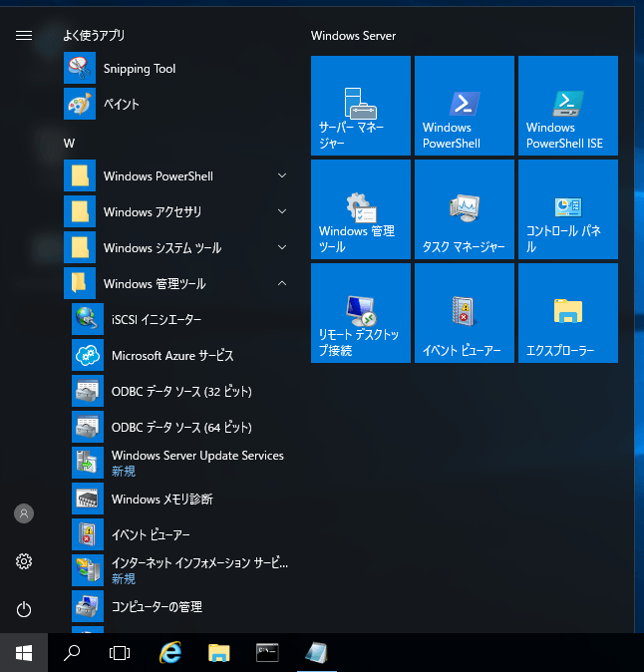Viewport: 644px width, 672px height.
Task: Open the コントロール パネル tile
Action: coord(568,209)
